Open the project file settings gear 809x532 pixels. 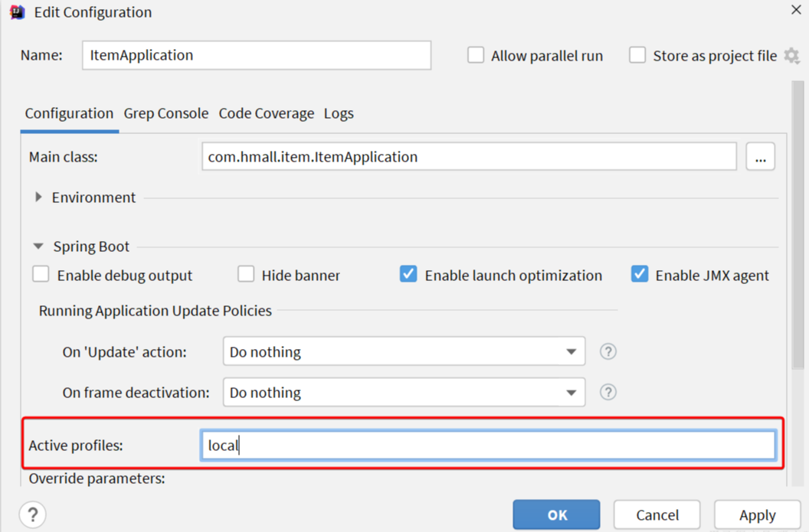[791, 55]
